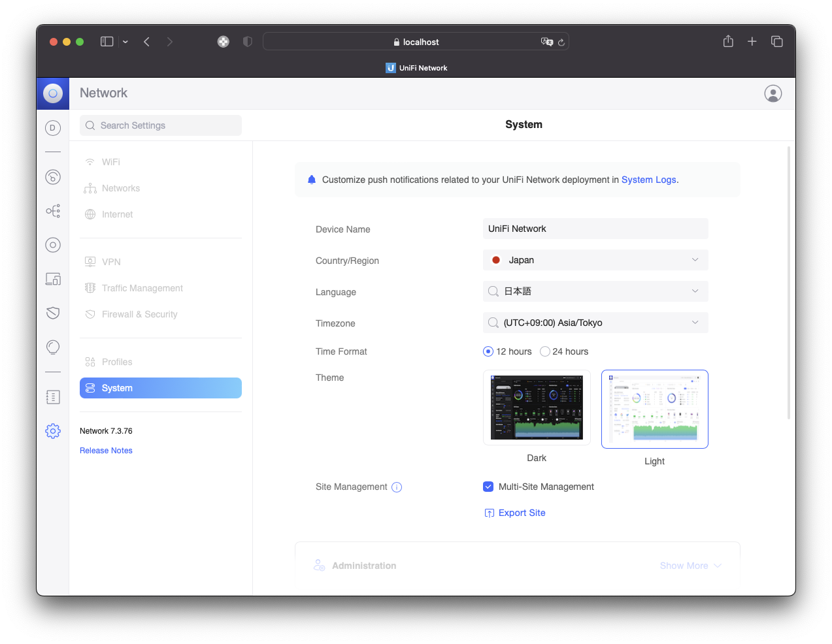Toggle the Safari sidebar icon
Image resolution: width=832 pixels, height=644 pixels.
pyautogui.click(x=107, y=42)
